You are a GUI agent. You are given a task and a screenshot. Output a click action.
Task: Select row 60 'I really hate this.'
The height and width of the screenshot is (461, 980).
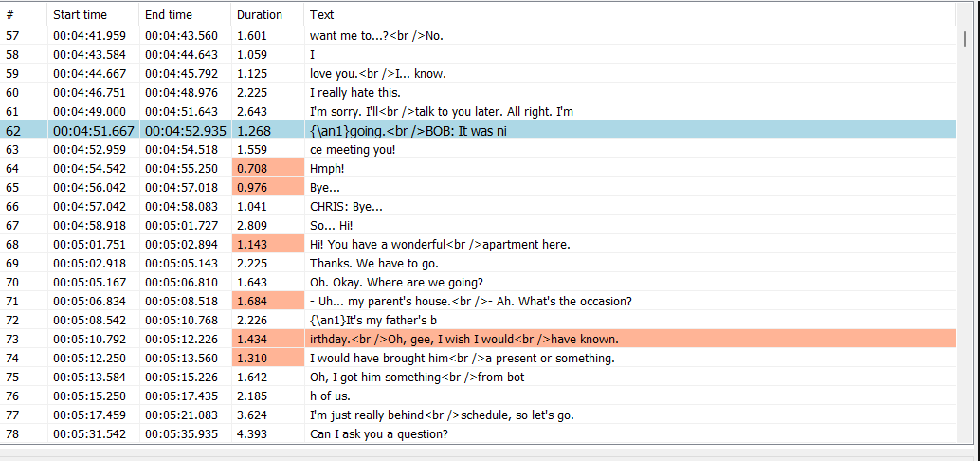pos(479,93)
